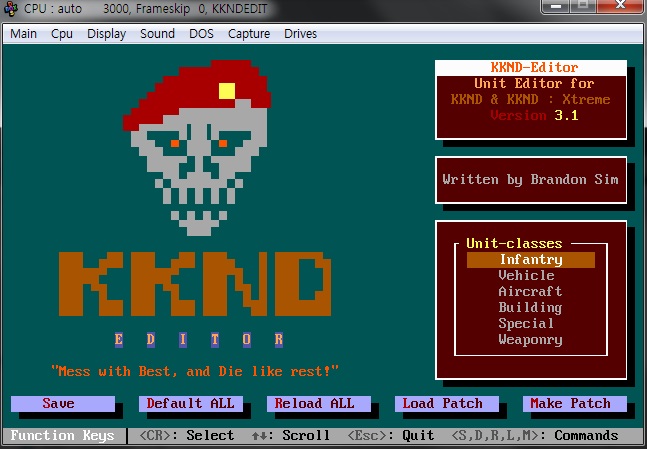Click the Make Patch button

pos(570,404)
